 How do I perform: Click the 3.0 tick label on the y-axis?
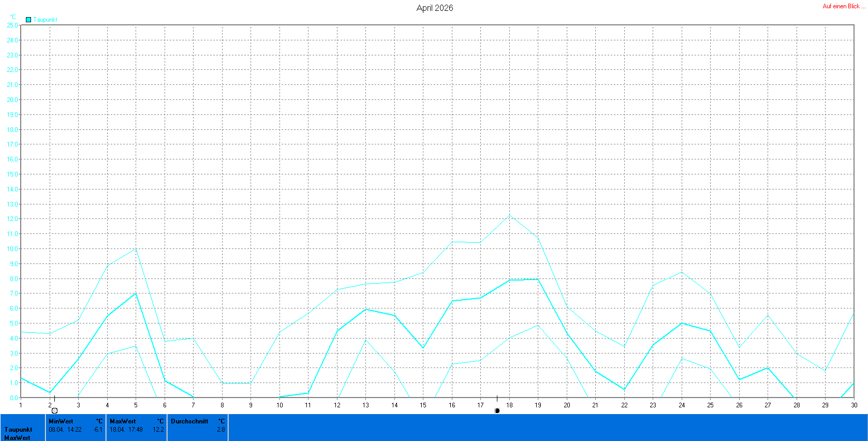coord(13,353)
